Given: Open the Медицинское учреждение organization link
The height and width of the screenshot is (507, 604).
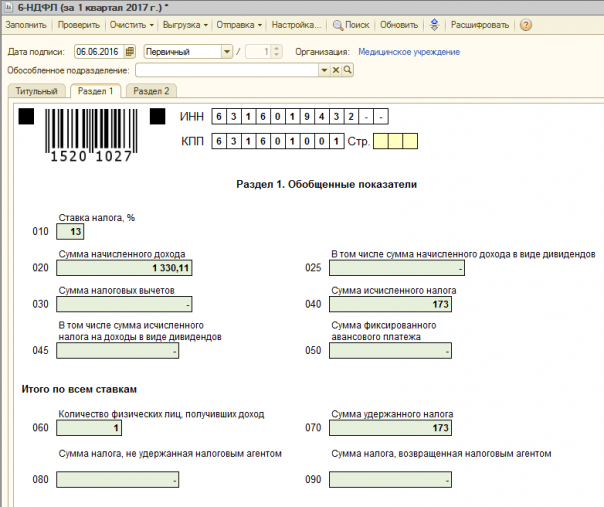Looking at the screenshot, I should 409,51.
